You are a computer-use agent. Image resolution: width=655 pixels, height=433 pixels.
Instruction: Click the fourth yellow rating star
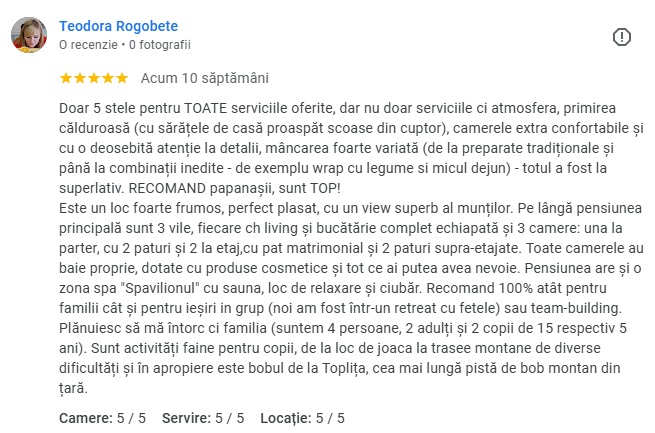point(108,77)
